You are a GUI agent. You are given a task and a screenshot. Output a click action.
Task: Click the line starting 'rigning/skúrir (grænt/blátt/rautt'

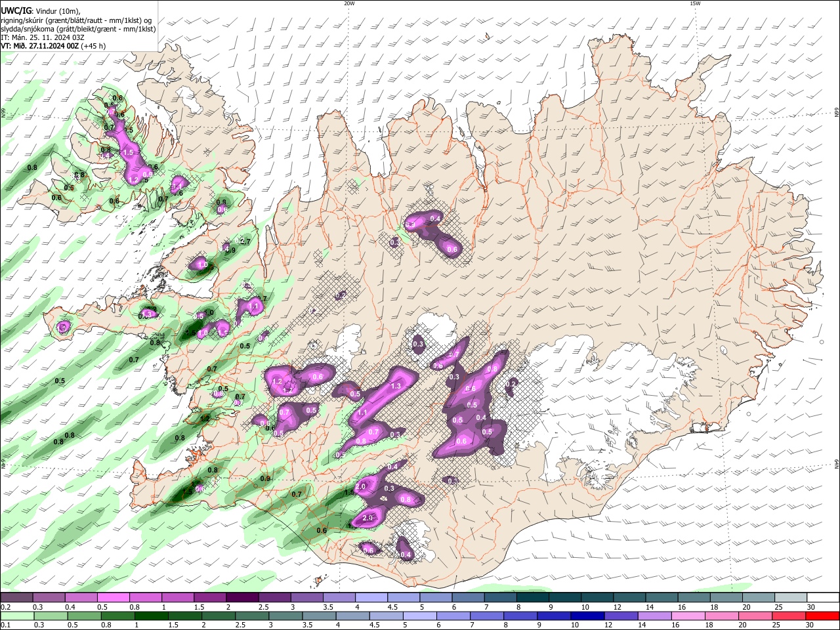click(x=76, y=20)
